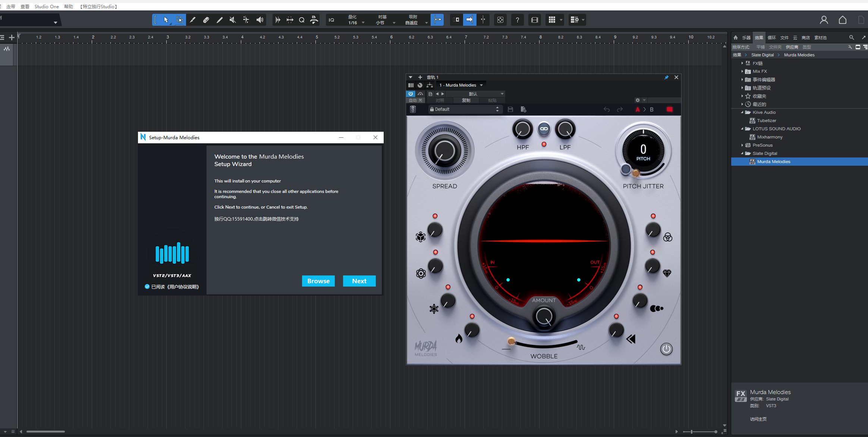This screenshot has height=437, width=868.
Task: Open the grid view dropdown arrow
Action: coord(561,20)
